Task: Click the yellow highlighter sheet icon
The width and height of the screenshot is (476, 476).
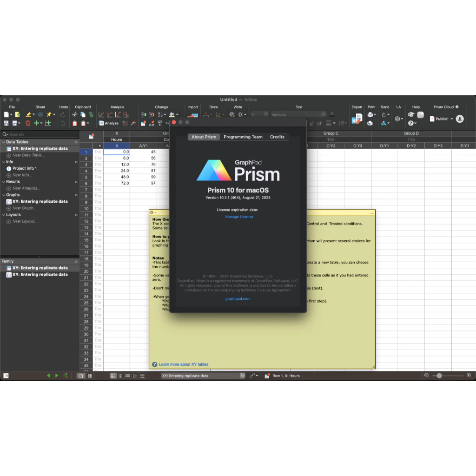Action: [28, 114]
